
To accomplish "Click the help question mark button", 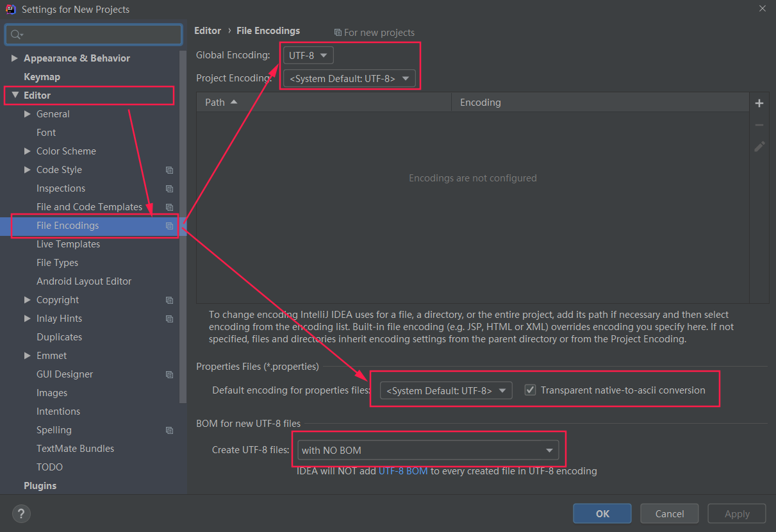I will [x=21, y=513].
